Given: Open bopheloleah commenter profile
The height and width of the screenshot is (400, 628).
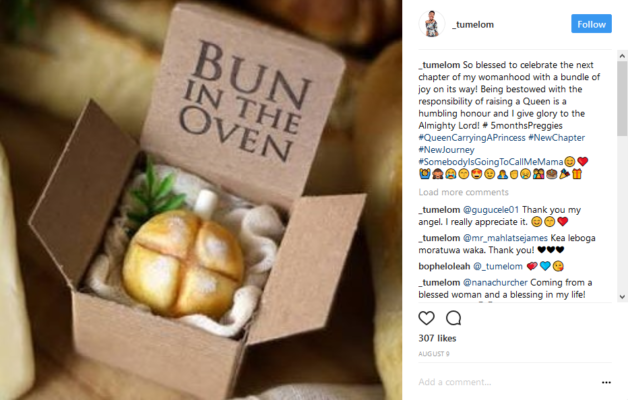Looking at the screenshot, I should coord(444,266).
